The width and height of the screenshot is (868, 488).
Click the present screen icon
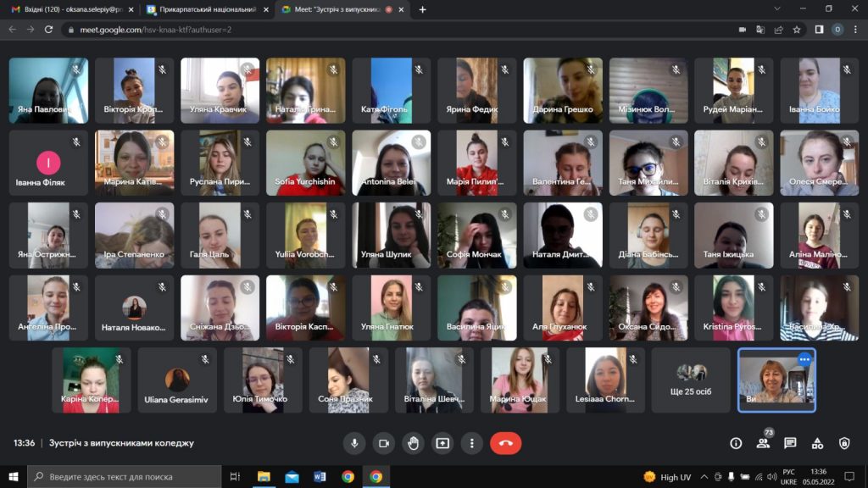[442, 443]
